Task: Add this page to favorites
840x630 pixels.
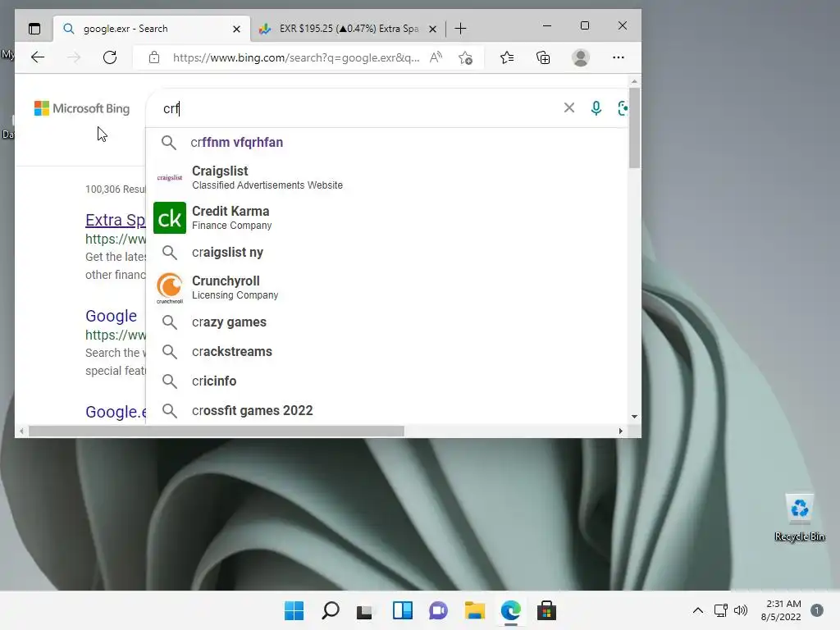Action: pos(466,57)
